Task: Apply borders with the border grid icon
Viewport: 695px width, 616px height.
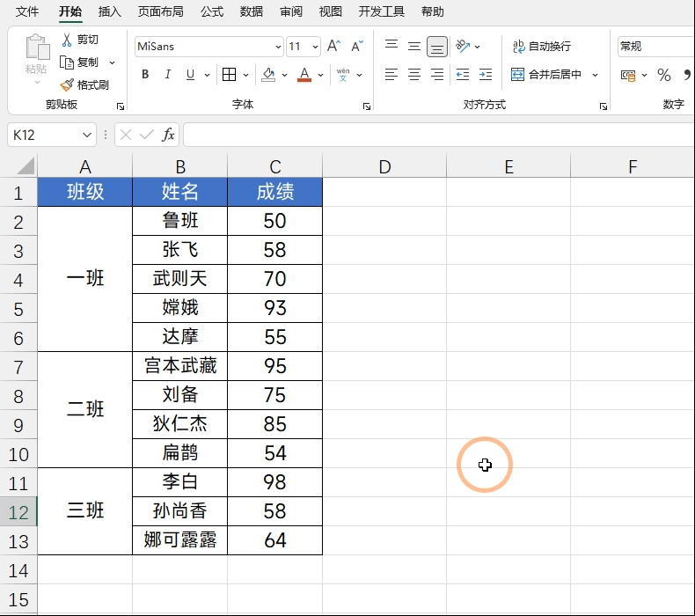Action: [x=229, y=75]
